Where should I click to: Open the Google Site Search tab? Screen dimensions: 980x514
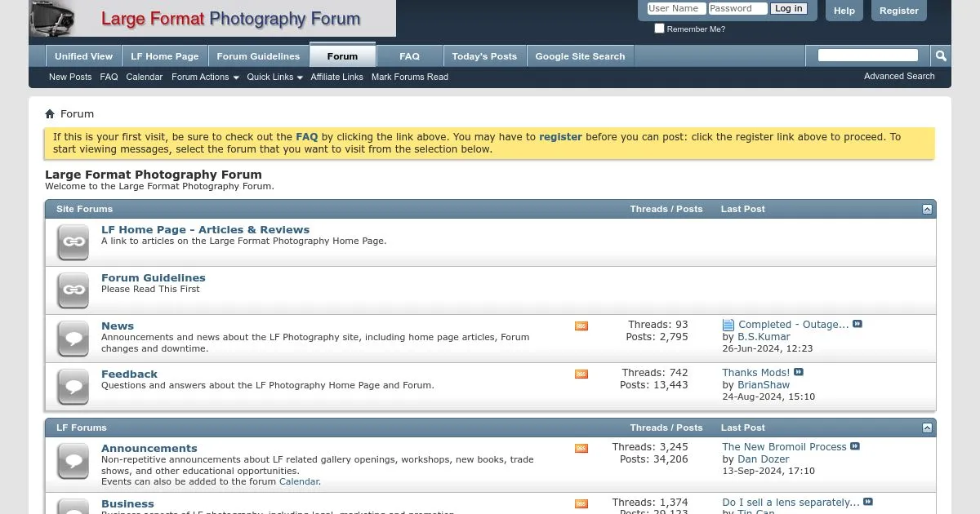pyautogui.click(x=580, y=56)
